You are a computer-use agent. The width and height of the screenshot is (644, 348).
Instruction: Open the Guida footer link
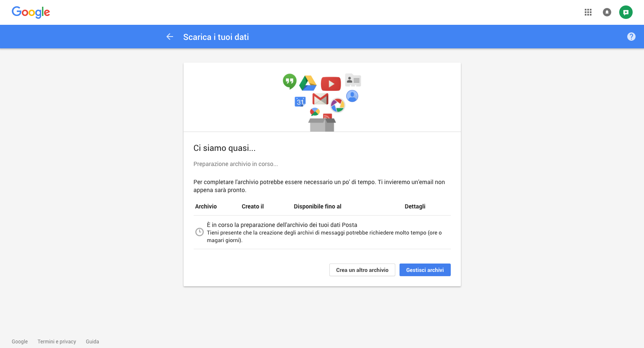pyautogui.click(x=92, y=342)
